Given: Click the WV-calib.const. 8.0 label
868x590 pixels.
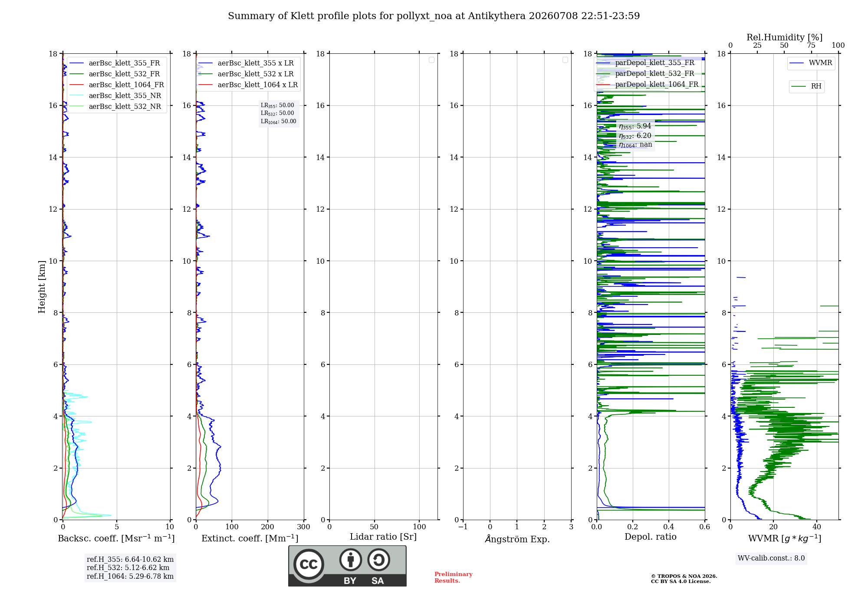Looking at the screenshot, I should (x=771, y=558).
